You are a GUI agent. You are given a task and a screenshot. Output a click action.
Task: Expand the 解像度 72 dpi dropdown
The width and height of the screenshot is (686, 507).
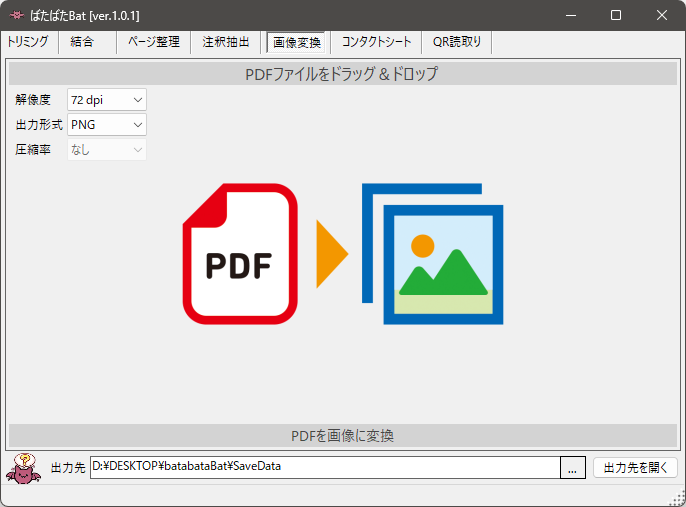[x=107, y=100]
